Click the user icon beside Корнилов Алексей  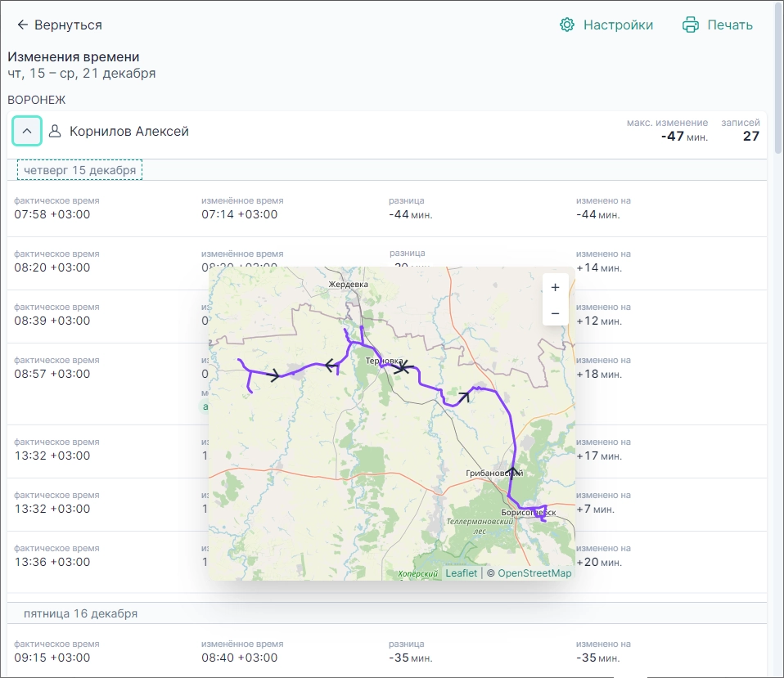56,132
